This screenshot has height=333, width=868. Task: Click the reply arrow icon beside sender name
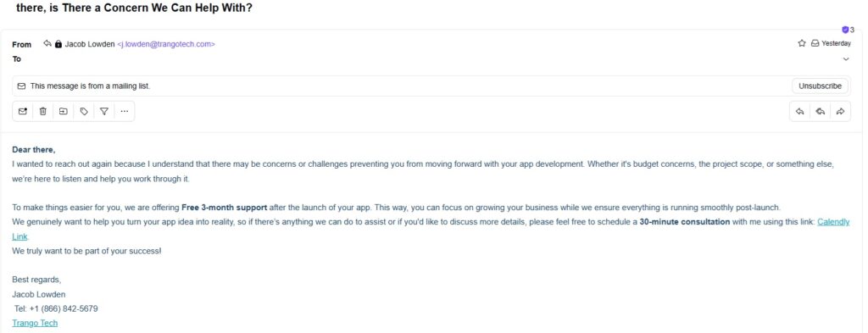point(47,44)
